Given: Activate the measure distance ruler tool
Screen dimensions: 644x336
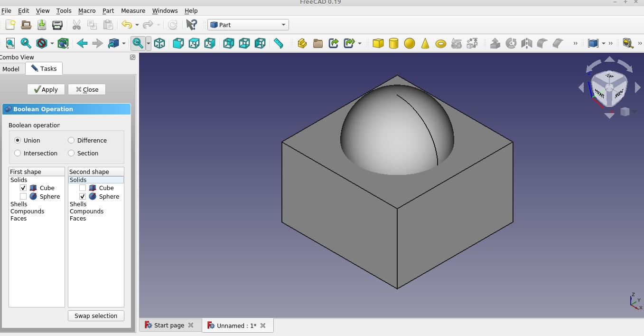Looking at the screenshot, I should pos(279,44).
